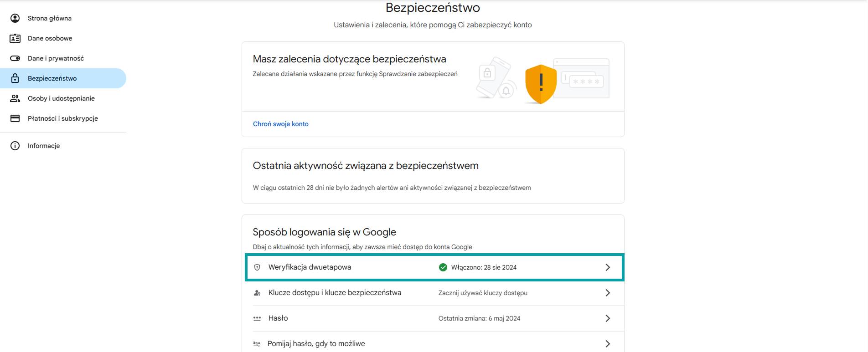Click the shield icon beside Weryfikacja dwuetapowa

pos(257,267)
